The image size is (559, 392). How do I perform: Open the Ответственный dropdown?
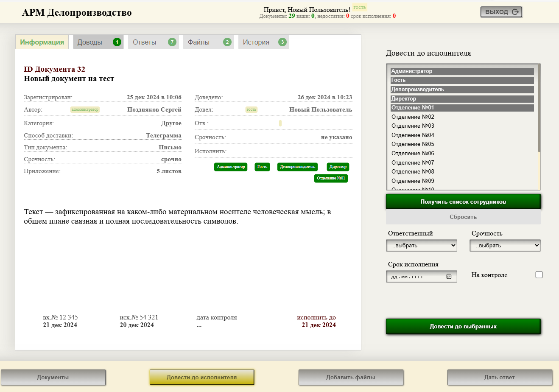(x=422, y=246)
